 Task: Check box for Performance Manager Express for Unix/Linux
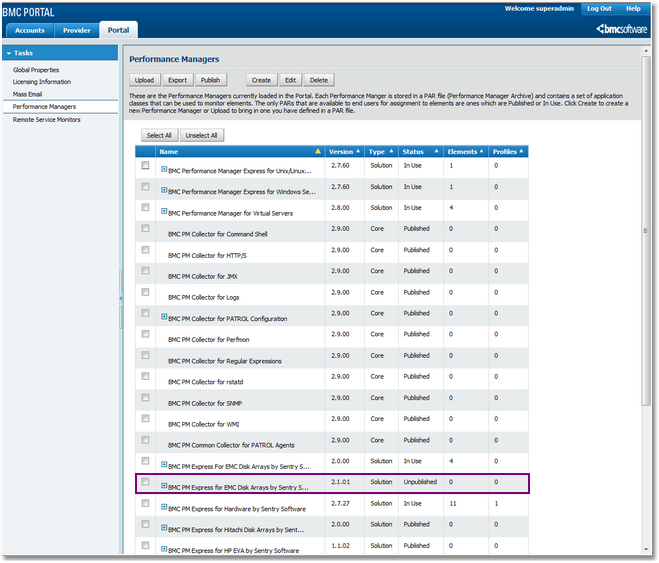145,165
